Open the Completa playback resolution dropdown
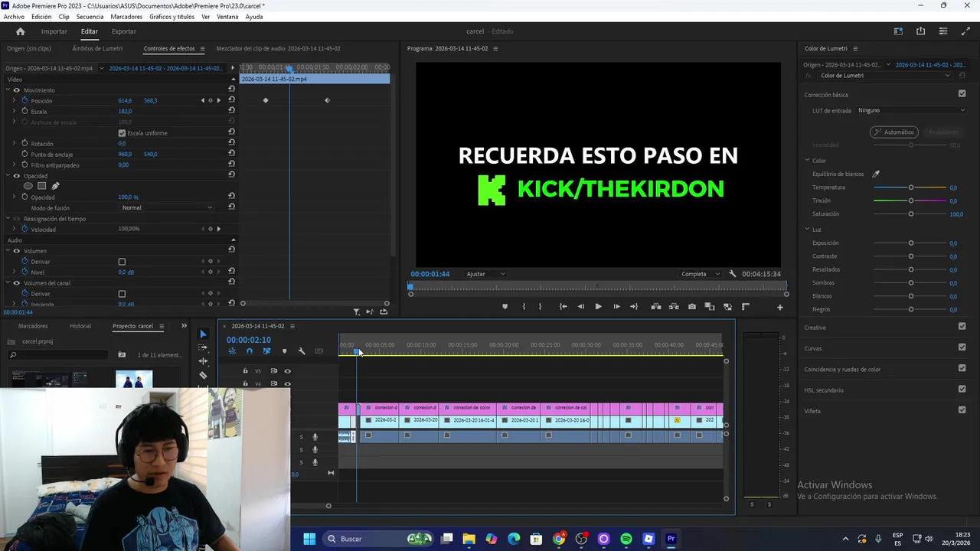Screen dimensions: 980x551 pos(701,274)
